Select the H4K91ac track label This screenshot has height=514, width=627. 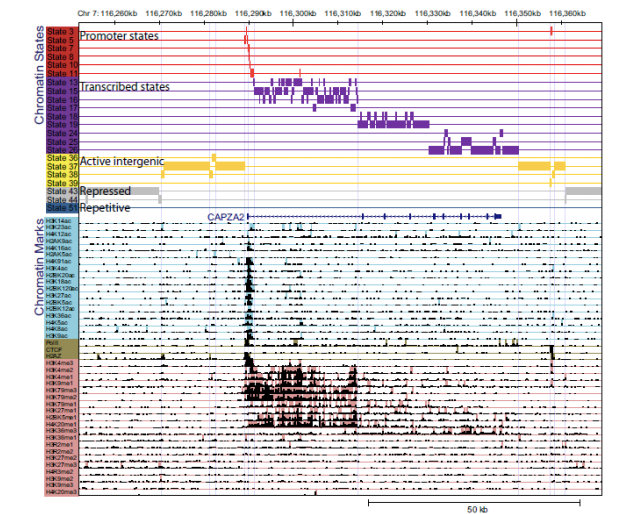[58, 261]
